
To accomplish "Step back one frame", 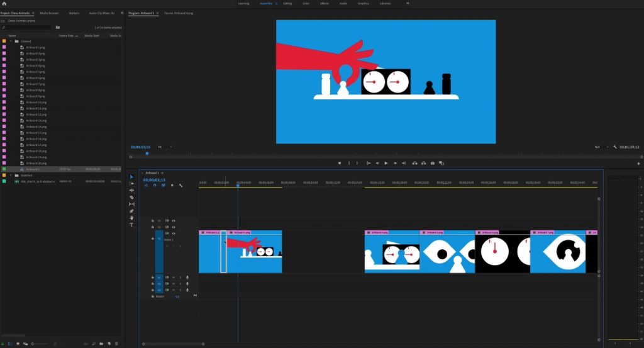I will click(377, 163).
